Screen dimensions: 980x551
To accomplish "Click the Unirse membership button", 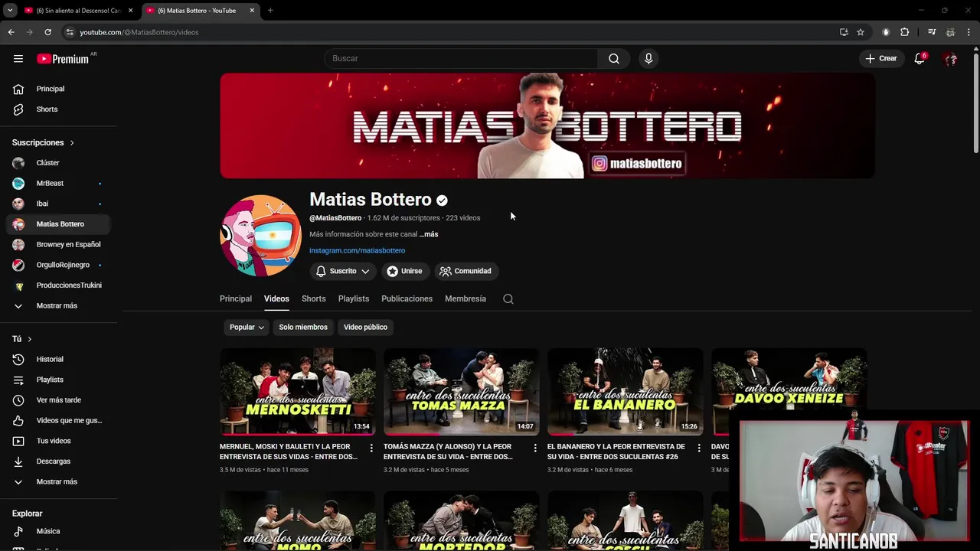I will pyautogui.click(x=404, y=271).
